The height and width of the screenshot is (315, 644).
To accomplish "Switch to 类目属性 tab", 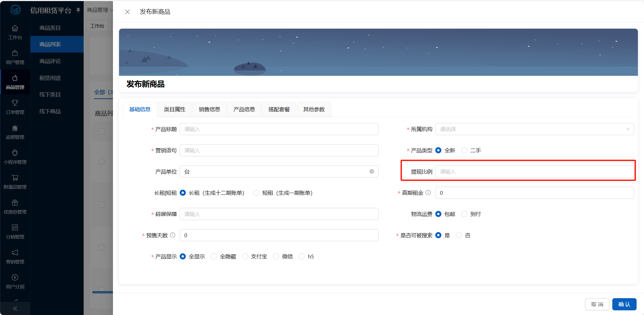I will 175,109.
